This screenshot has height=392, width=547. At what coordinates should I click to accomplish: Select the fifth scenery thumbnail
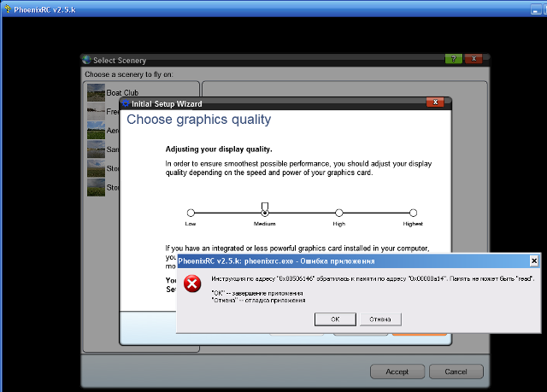click(96, 168)
